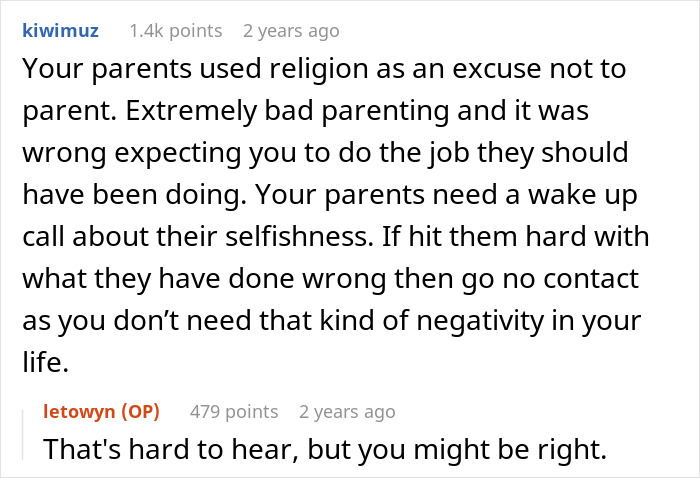This screenshot has height=478, width=700.
Task: Click the phrase "you might be right"
Action: 509,451
